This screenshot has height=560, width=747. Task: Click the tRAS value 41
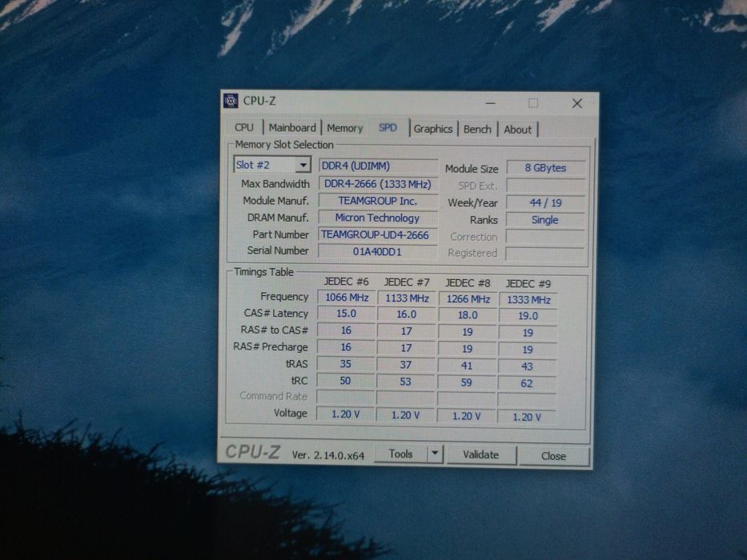point(467,366)
